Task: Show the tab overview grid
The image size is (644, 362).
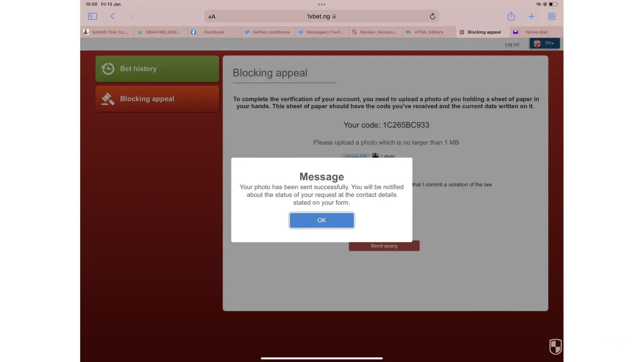Action: 552,16
